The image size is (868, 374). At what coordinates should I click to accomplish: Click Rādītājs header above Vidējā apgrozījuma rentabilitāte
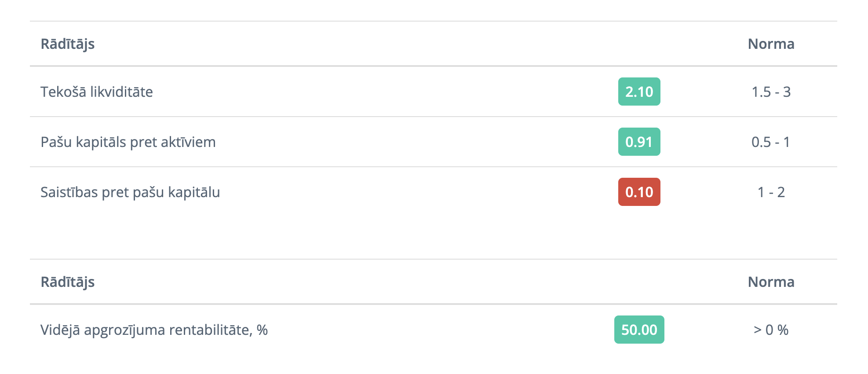pos(68,282)
